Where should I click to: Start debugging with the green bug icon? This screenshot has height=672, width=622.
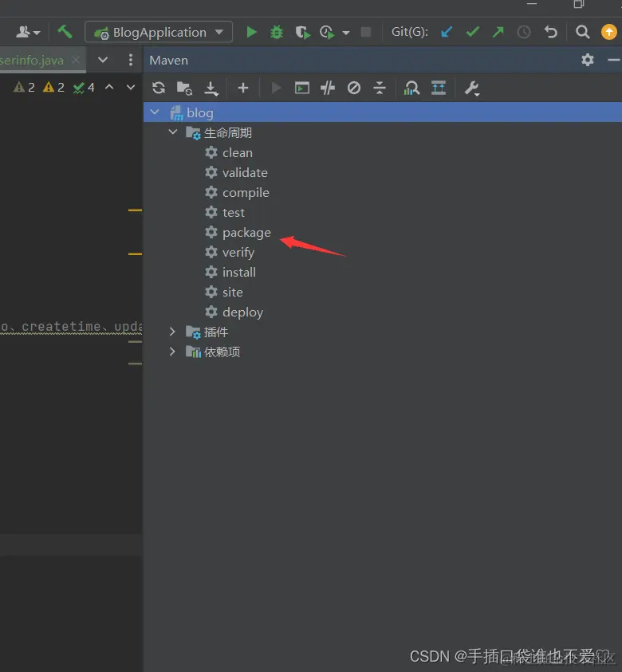point(277,32)
